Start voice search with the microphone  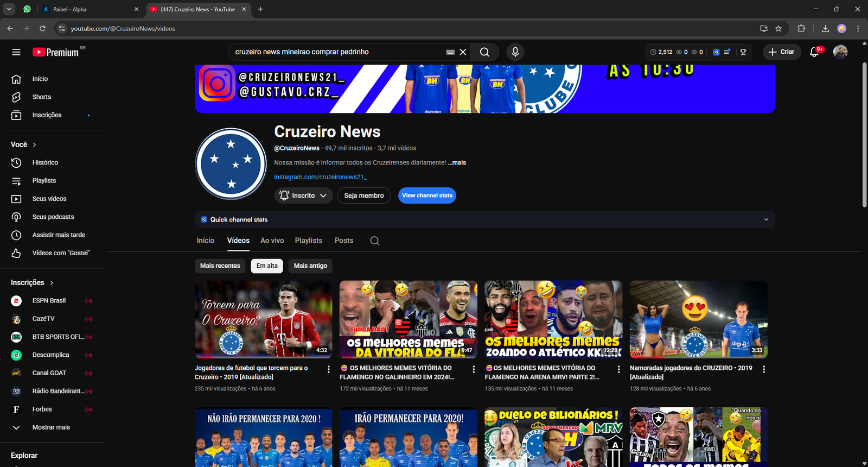pyautogui.click(x=515, y=52)
